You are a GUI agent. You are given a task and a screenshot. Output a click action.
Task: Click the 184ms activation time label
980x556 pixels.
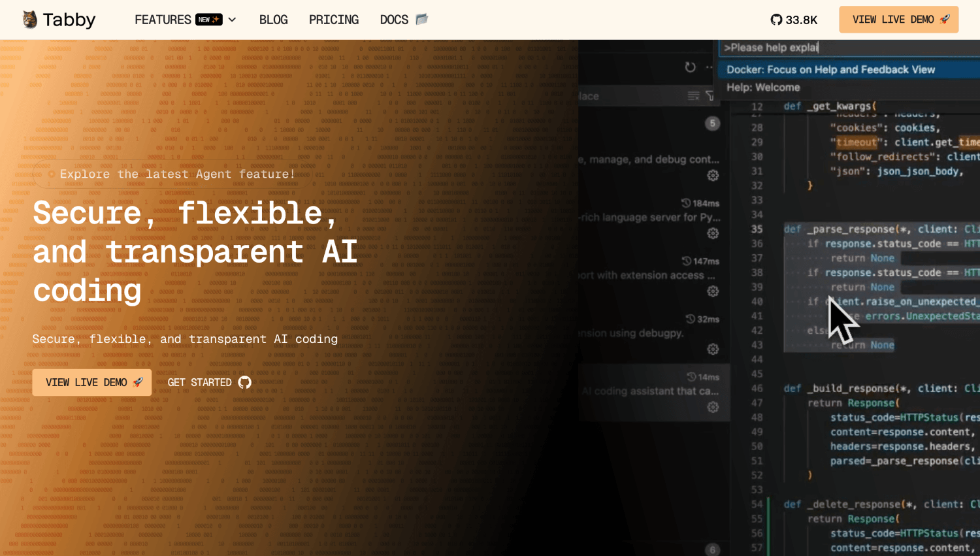pos(700,203)
